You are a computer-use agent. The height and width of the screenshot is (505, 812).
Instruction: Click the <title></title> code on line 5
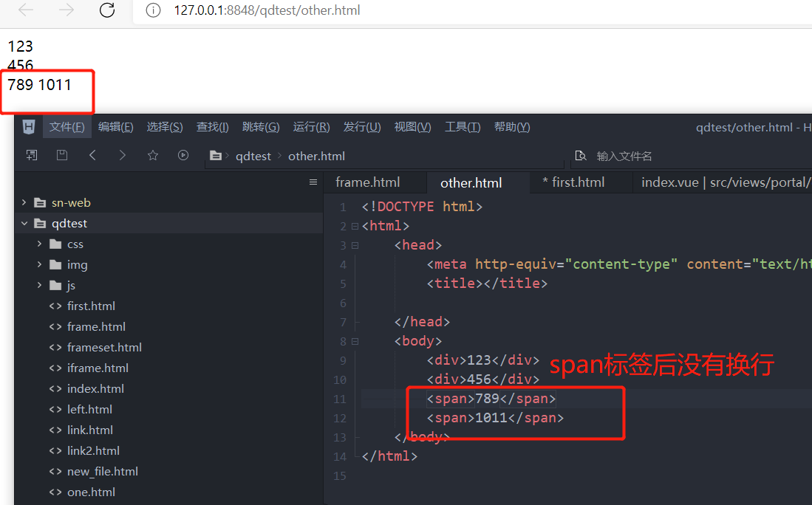click(487, 284)
